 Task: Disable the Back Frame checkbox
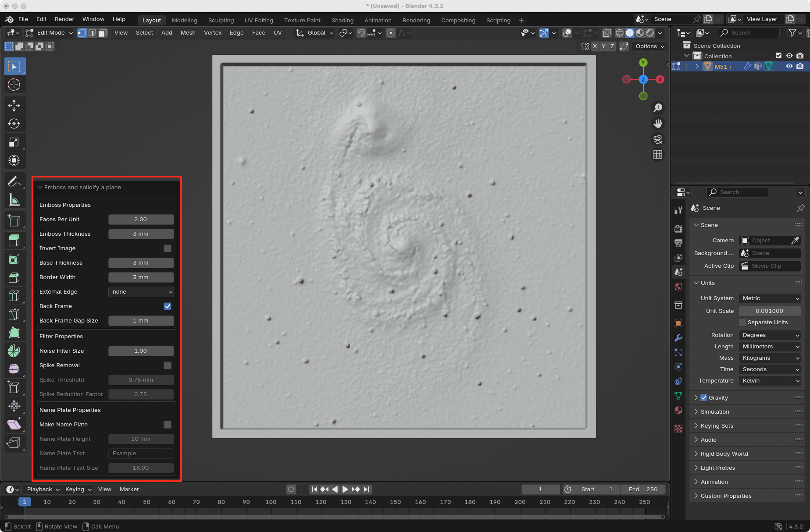click(x=167, y=306)
